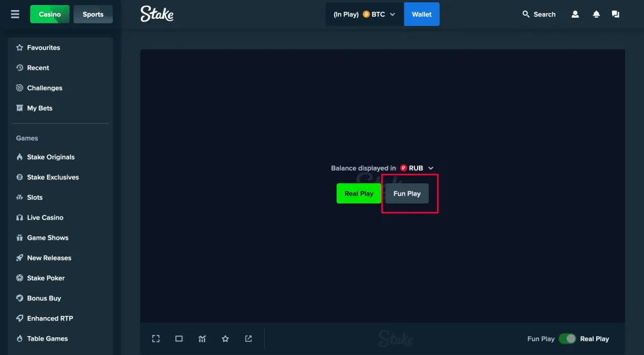The width and height of the screenshot is (644, 355).
Task: Click the 'Real Play' label beside switch
Action: 594,339
